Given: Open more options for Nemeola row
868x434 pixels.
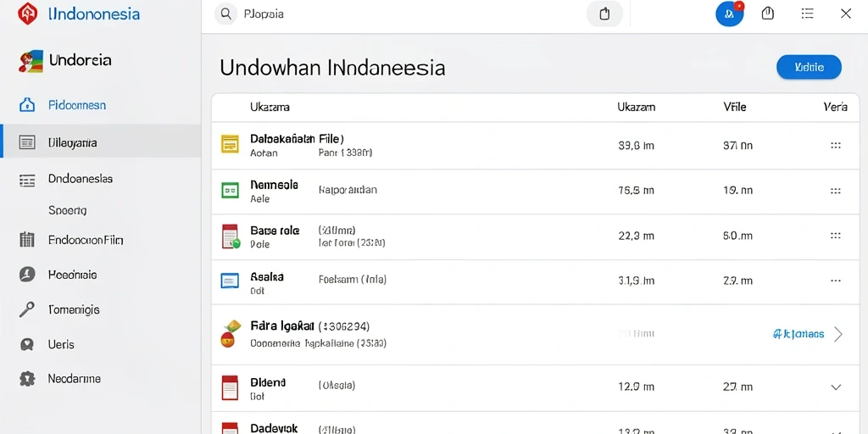Looking at the screenshot, I should tap(836, 191).
